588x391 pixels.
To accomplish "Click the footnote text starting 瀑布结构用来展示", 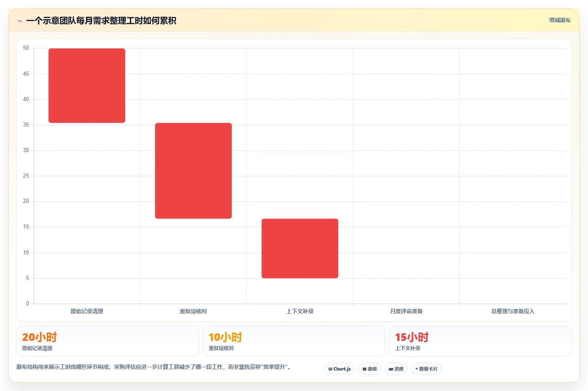I will click(x=154, y=367).
